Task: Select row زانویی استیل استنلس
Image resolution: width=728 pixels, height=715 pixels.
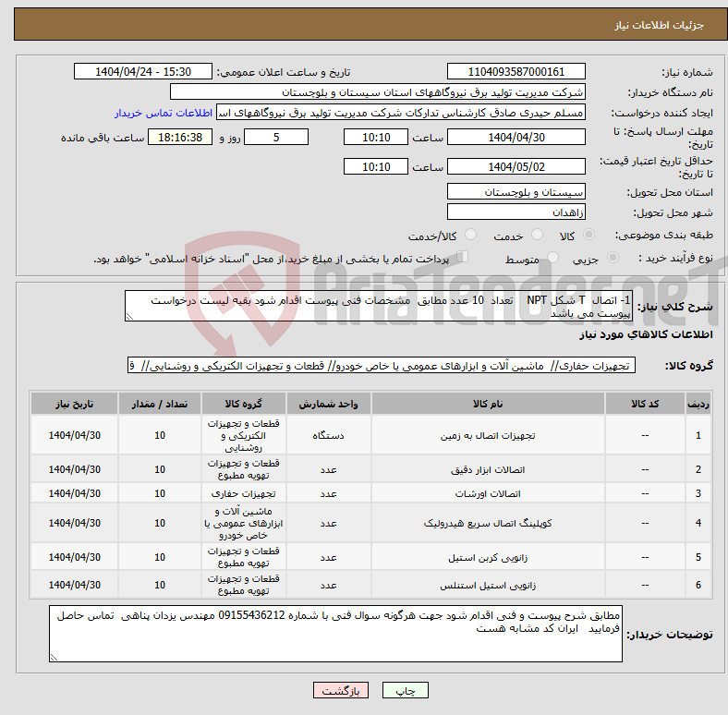Action: click(x=371, y=585)
